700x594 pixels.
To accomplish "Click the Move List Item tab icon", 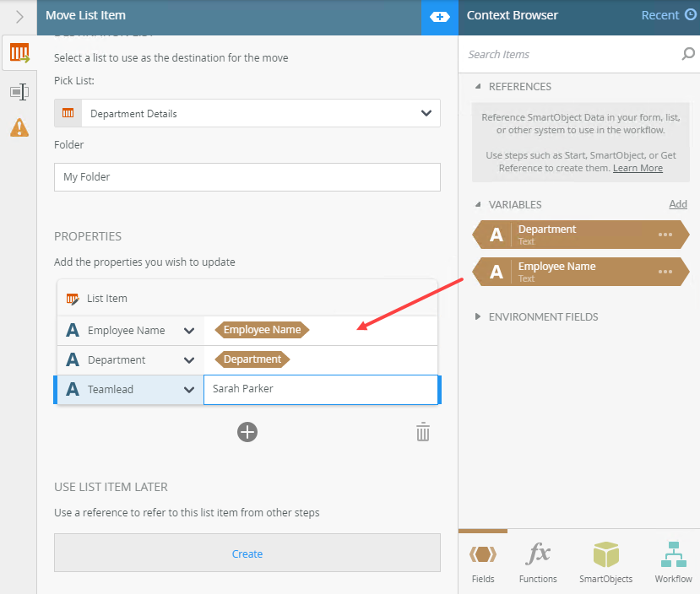I will click(x=19, y=55).
